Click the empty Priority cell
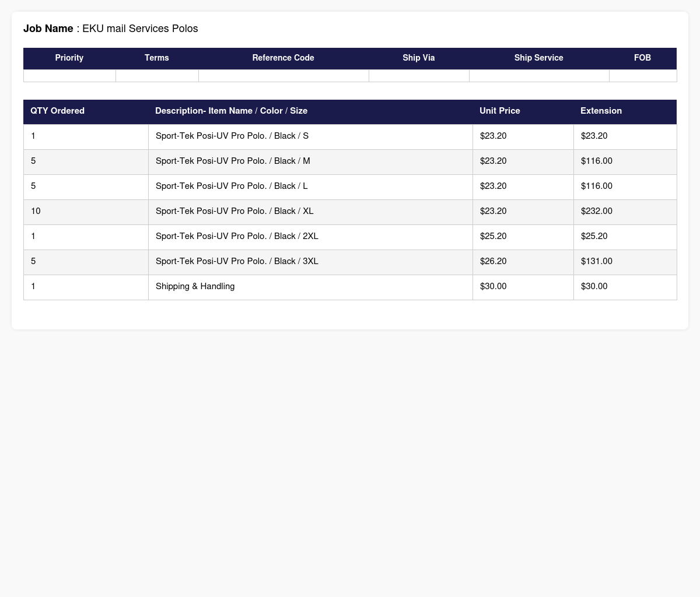 point(69,76)
